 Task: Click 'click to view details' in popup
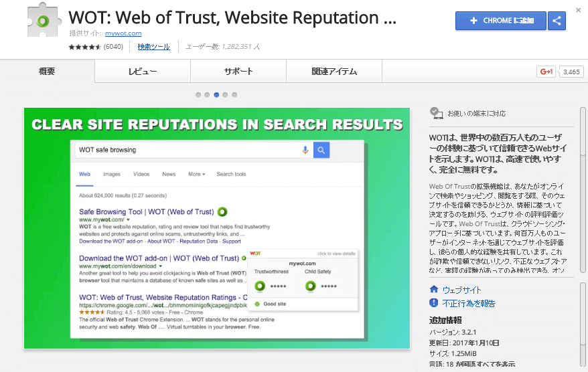[336, 254]
